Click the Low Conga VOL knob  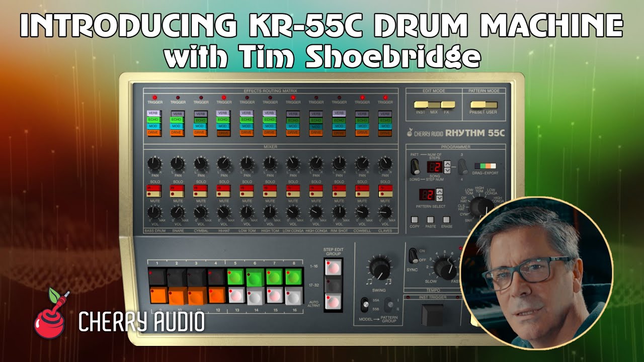(293, 212)
